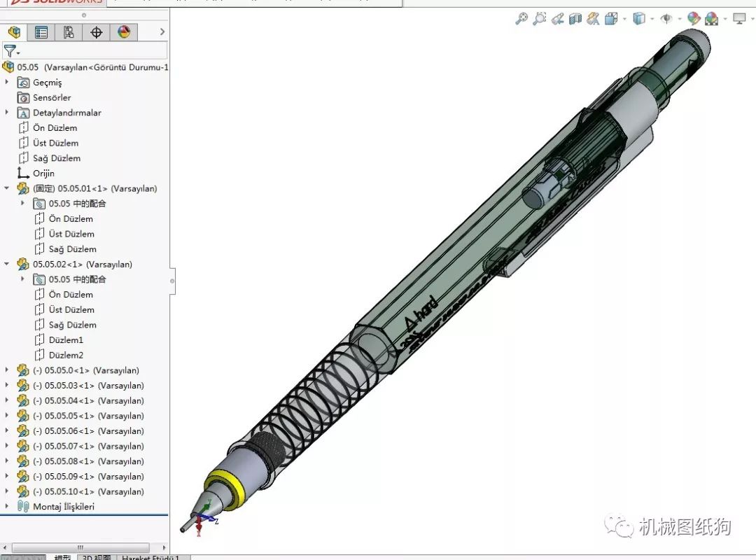This screenshot has width=756, height=560.
Task: Click the Section View icon
Action: click(575, 19)
